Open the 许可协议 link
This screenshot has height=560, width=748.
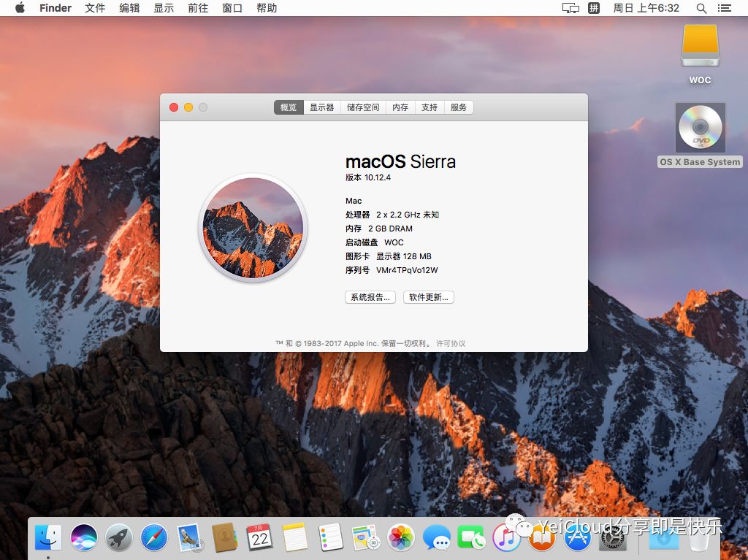[451, 343]
